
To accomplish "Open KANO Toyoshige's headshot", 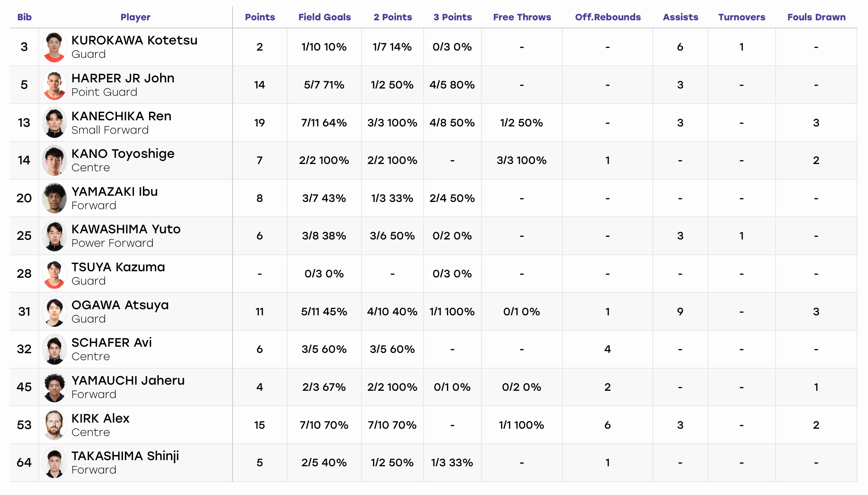I will click(54, 160).
